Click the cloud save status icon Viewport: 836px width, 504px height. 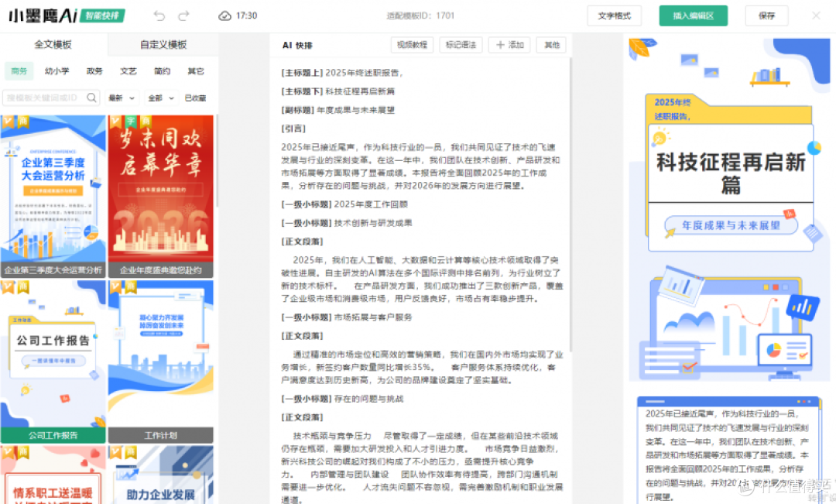224,16
